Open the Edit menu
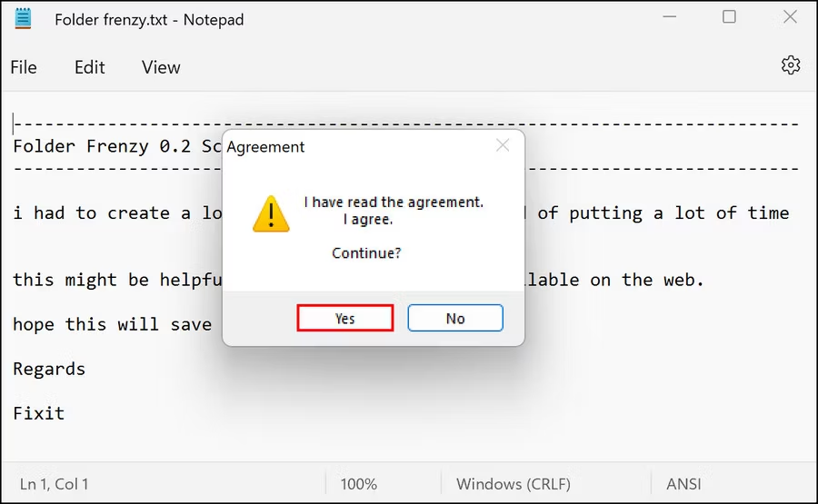Image resolution: width=818 pixels, height=504 pixels. pyautogui.click(x=89, y=67)
